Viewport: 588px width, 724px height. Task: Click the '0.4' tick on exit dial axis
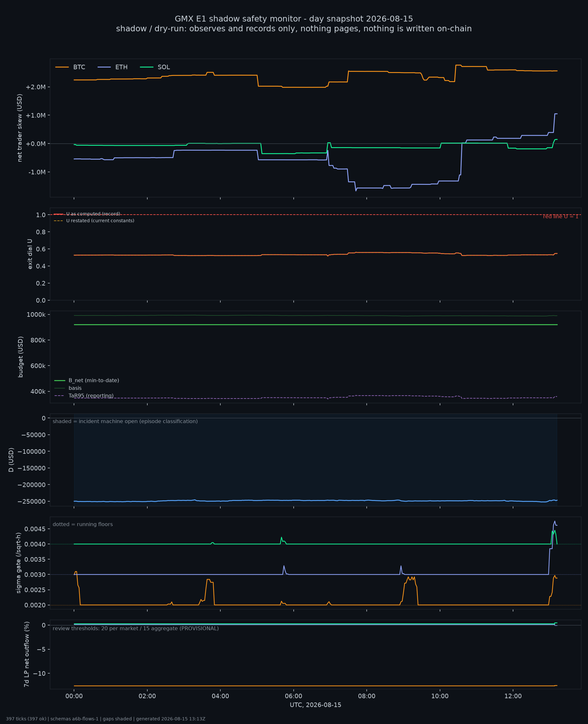[x=41, y=266]
